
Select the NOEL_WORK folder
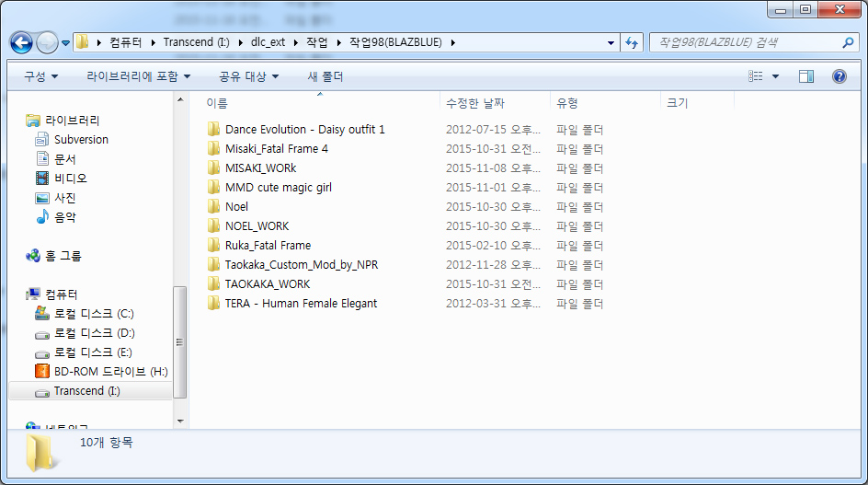[x=257, y=226]
